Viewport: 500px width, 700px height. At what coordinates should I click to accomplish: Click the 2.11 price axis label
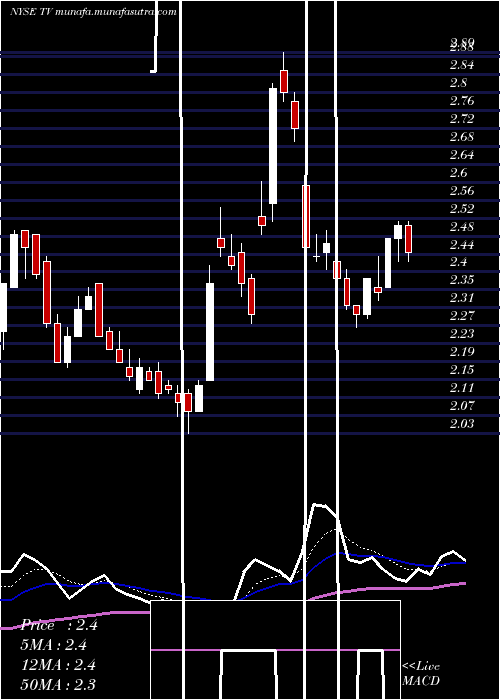tap(462, 388)
